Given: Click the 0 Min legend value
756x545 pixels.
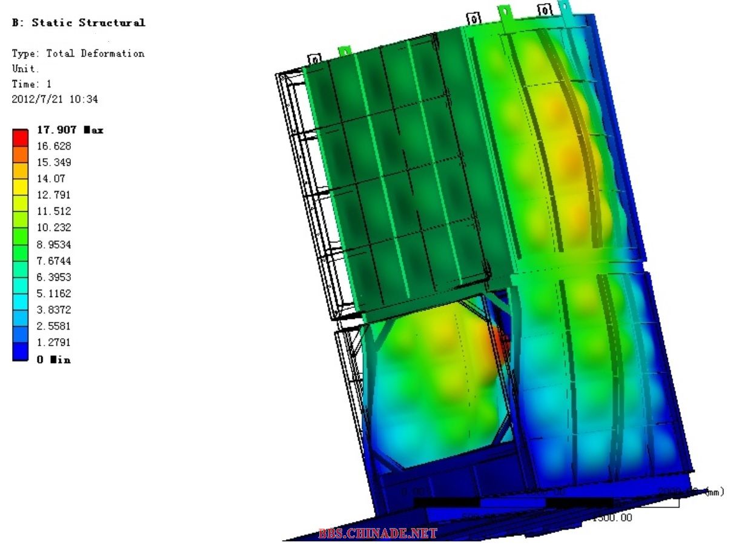Looking at the screenshot, I should (x=53, y=359).
